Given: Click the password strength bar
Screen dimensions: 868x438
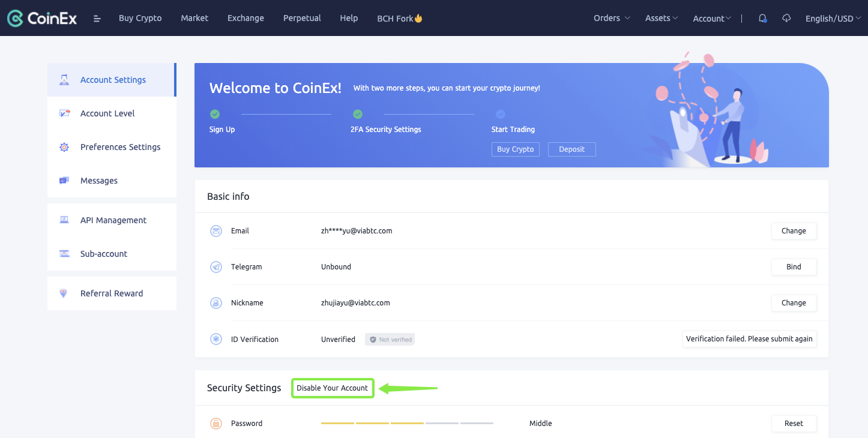Looking at the screenshot, I should click(x=407, y=423).
